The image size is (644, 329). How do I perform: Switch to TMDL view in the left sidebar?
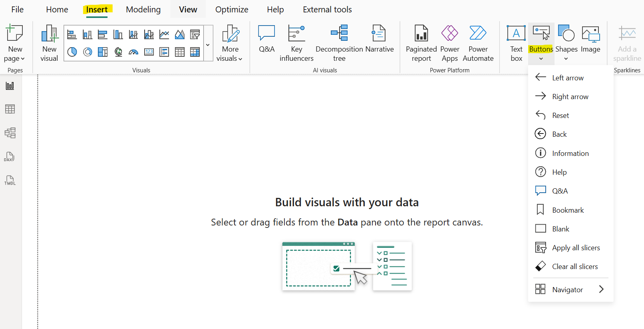[x=10, y=180]
